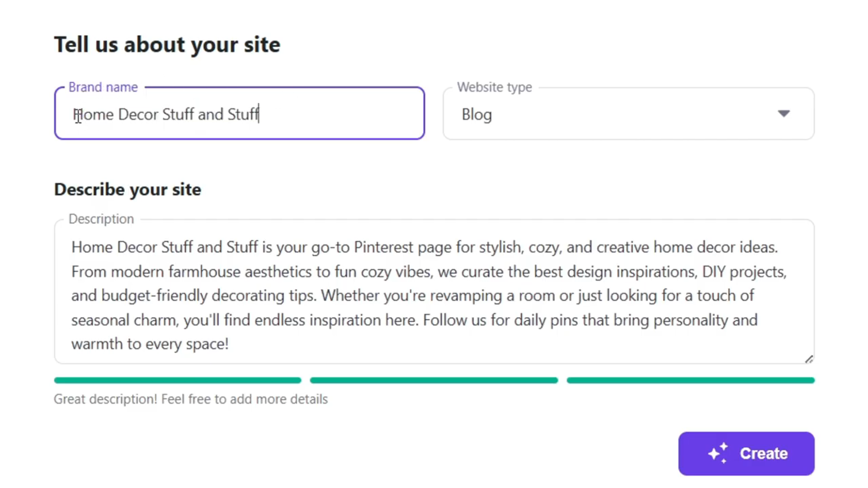Click the first green strength bar segment
The width and height of the screenshot is (868, 488).
(177, 380)
